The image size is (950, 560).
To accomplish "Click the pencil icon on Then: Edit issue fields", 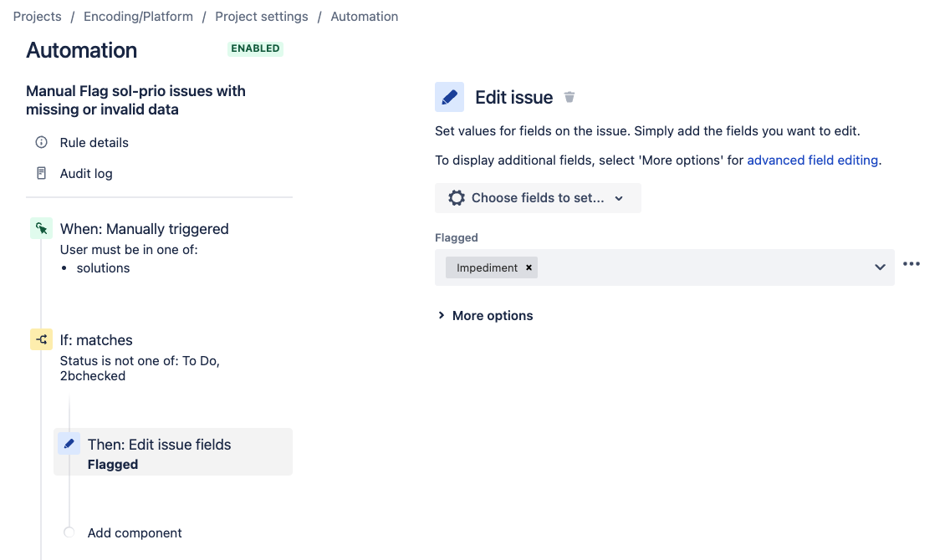I will pyautogui.click(x=69, y=443).
